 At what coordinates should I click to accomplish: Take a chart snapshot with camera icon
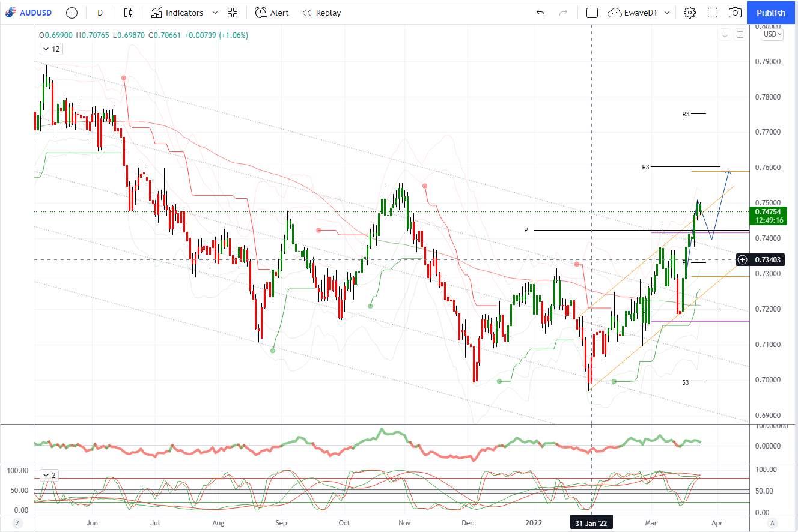(x=735, y=13)
